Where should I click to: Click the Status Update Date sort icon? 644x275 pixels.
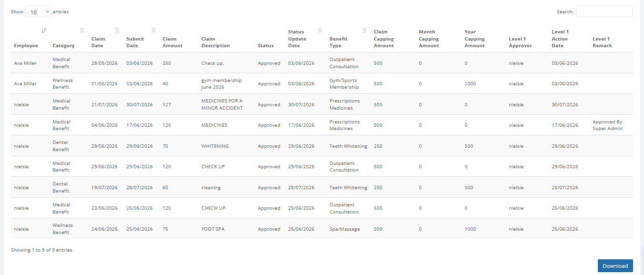[320, 31]
